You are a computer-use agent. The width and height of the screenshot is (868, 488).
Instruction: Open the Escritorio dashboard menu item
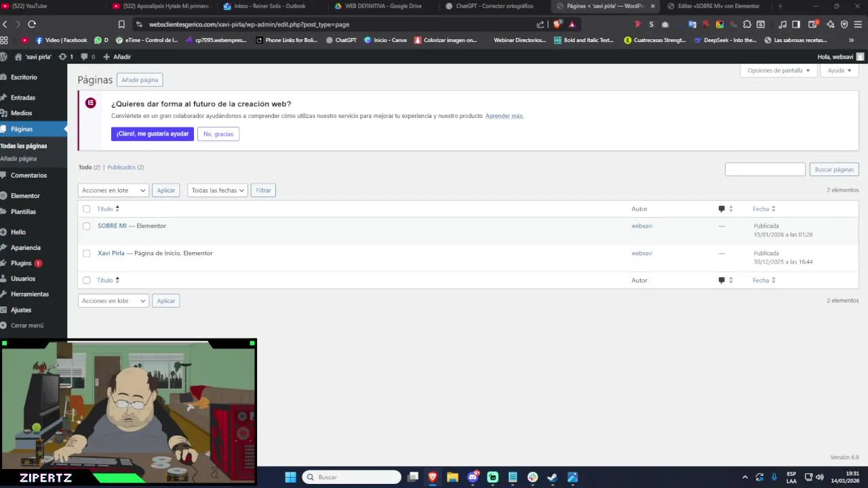[x=24, y=77]
